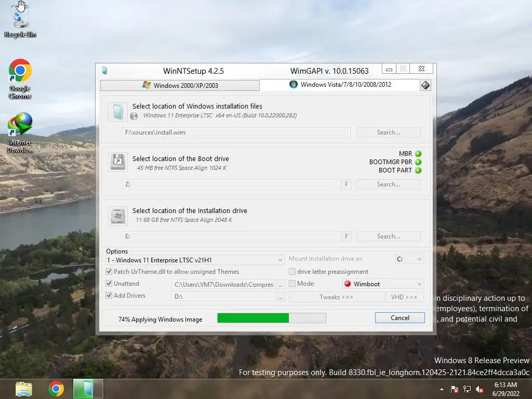Click the F:\sources\install.wim path field

click(236, 132)
